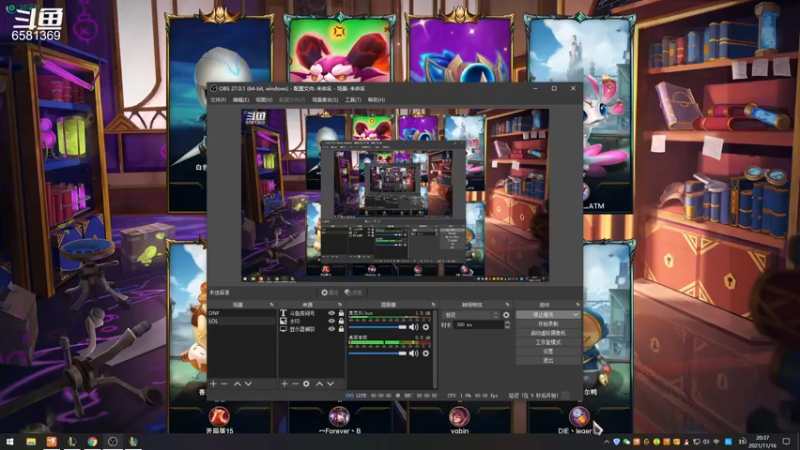Select the image source icon for 水印
800x450 pixels.
pos(283,321)
